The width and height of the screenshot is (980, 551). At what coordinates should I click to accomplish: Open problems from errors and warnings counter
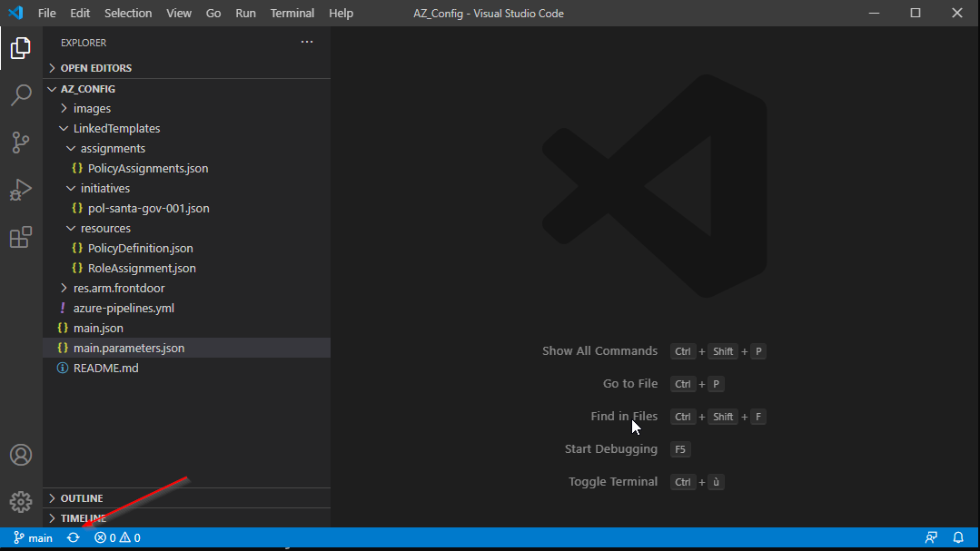117,538
